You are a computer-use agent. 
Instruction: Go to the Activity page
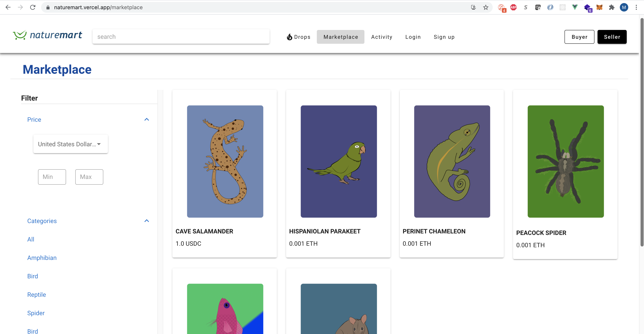382,37
